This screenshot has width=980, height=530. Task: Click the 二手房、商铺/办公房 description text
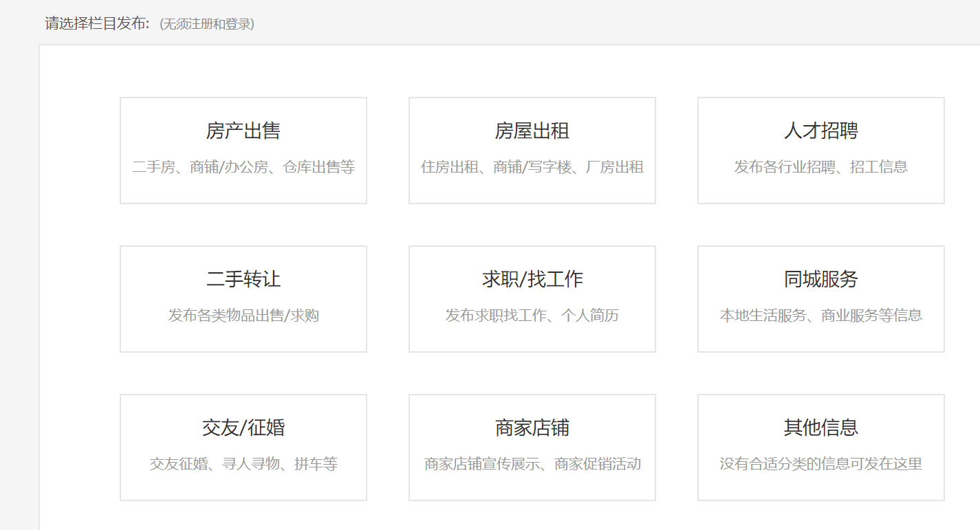point(243,167)
